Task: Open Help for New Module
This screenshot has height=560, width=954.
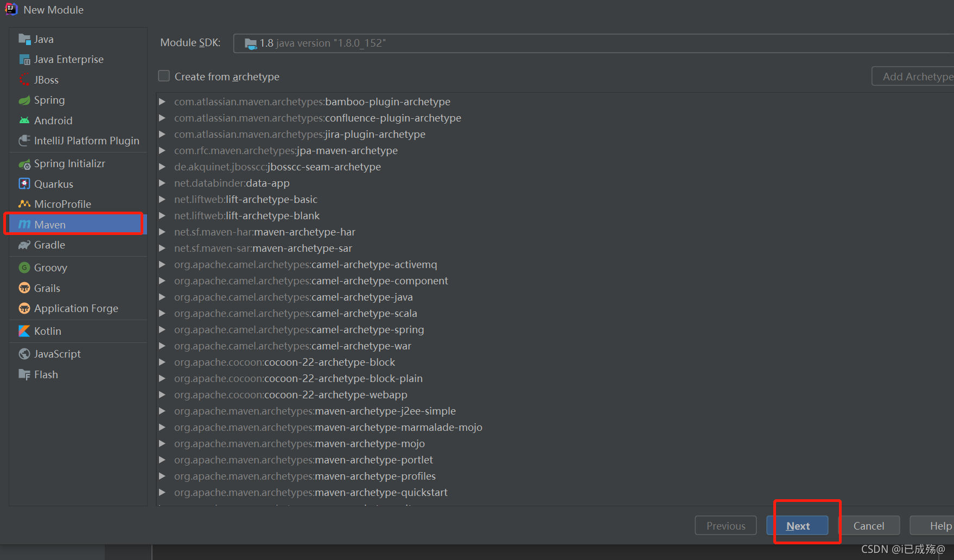Action: tap(932, 526)
